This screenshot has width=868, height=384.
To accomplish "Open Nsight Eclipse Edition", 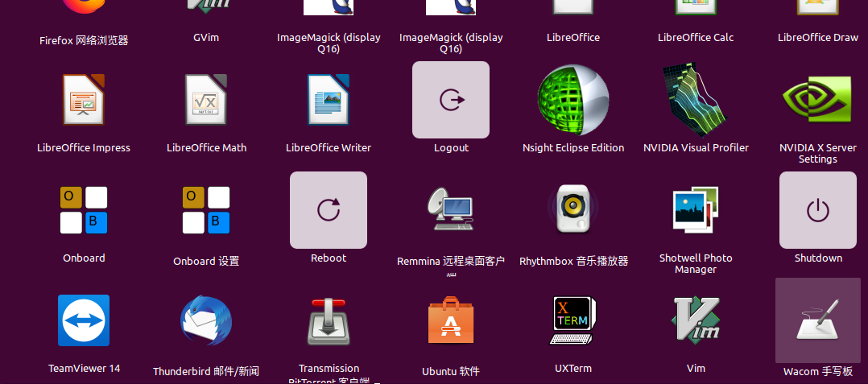I will (x=573, y=100).
